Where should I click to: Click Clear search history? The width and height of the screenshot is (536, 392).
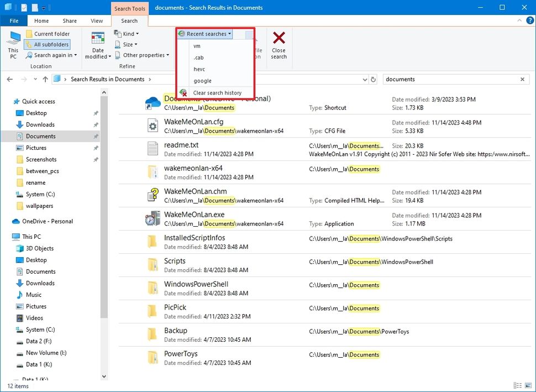coord(218,92)
